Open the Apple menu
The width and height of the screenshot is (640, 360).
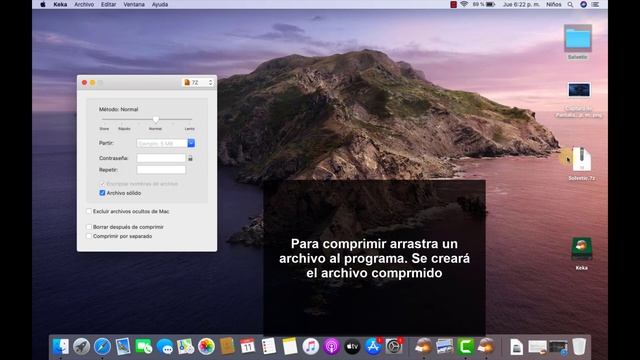coord(43,4)
